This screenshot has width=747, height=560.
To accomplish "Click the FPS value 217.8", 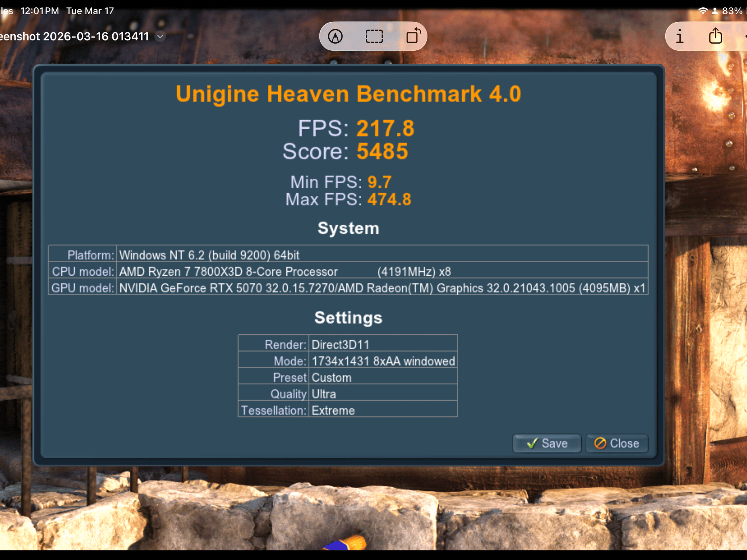I will pos(385,128).
